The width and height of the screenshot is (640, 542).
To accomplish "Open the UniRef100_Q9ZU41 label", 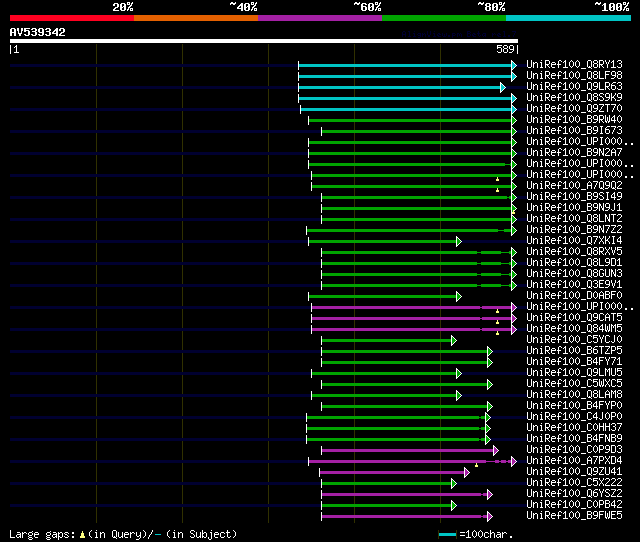I will tap(574, 472).
